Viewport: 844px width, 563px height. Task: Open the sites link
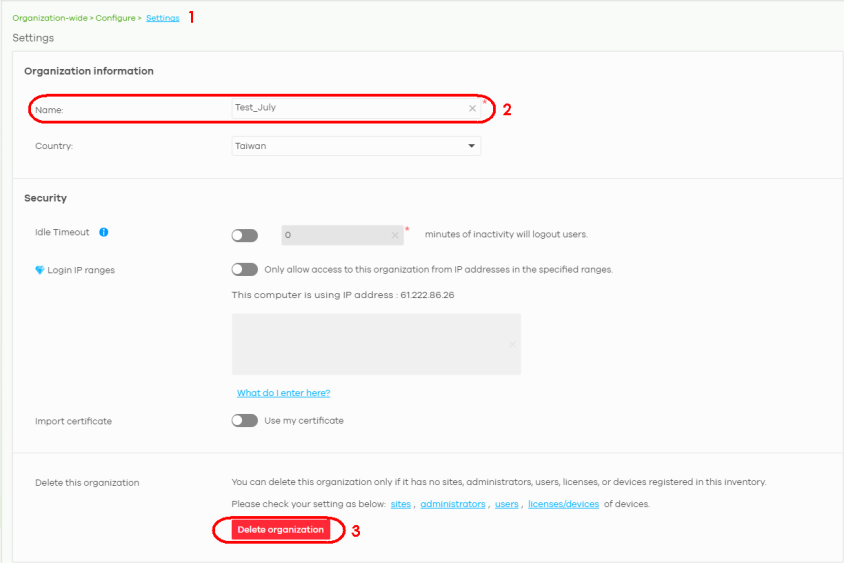point(400,505)
